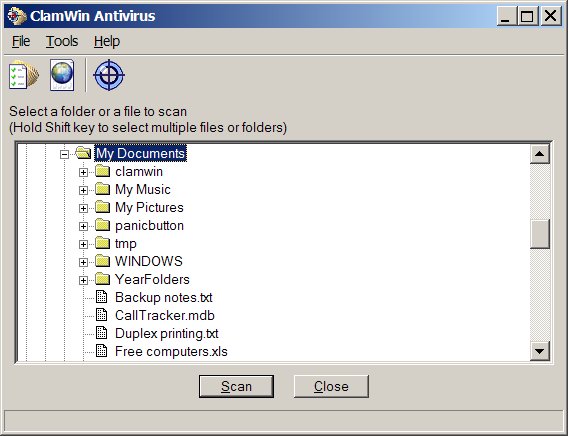
Task: Close the window using title bar X
Action: 551,16
